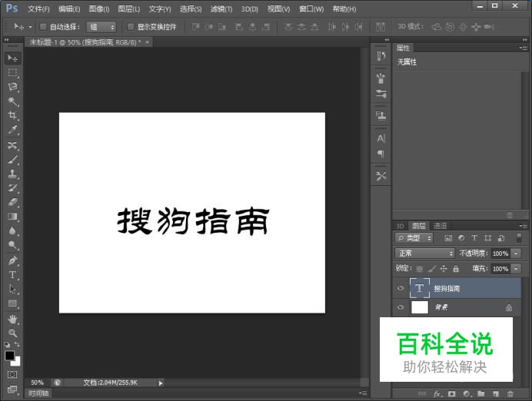Image resolution: width=532 pixels, height=401 pixels.
Task: Open the 填充 slider arrow
Action: 516,269
